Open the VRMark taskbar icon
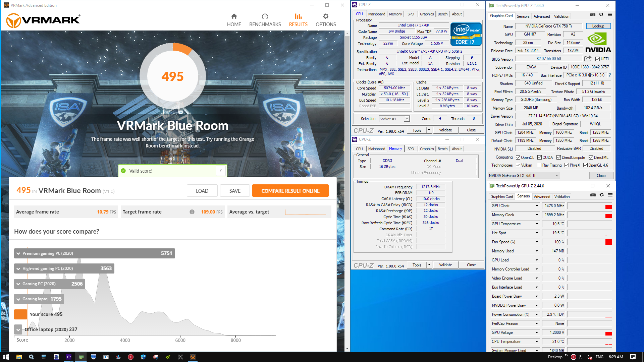 pos(193,357)
